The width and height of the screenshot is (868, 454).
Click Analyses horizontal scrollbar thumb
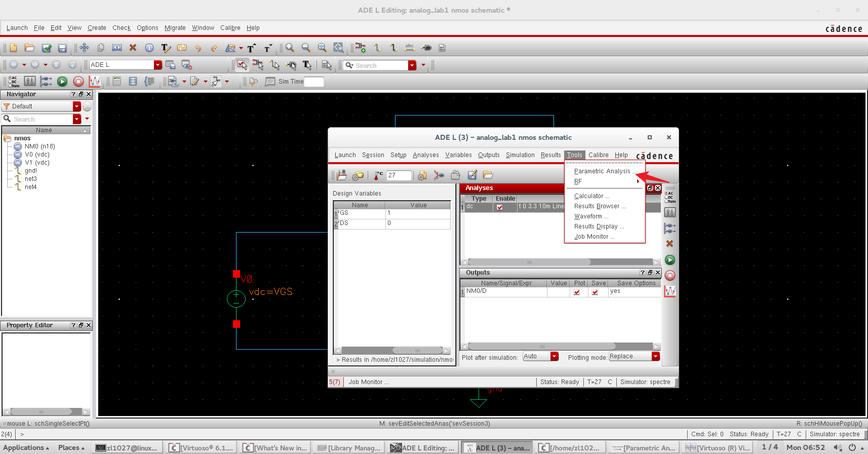pyautogui.click(x=529, y=262)
